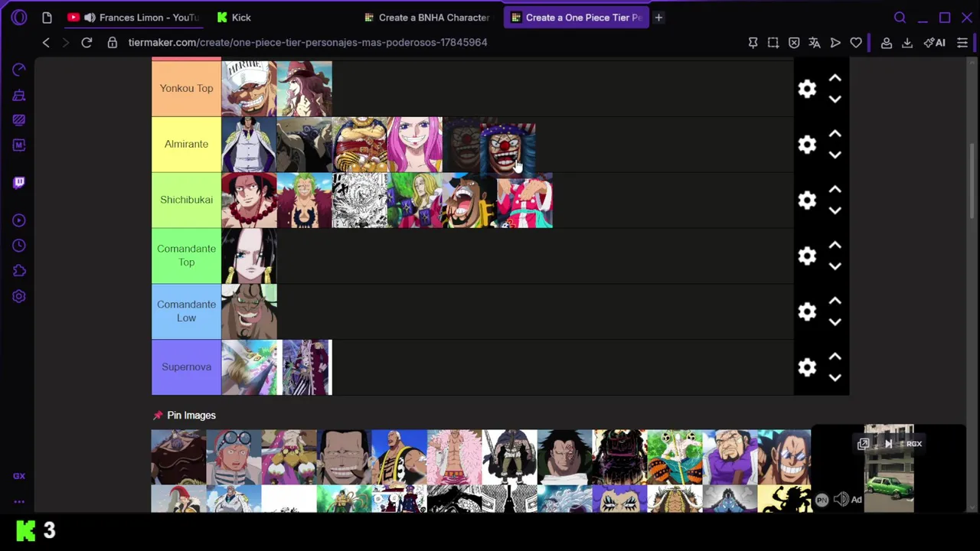Move Almirante row down
This screenshot has width=980, height=551.
[x=835, y=155]
